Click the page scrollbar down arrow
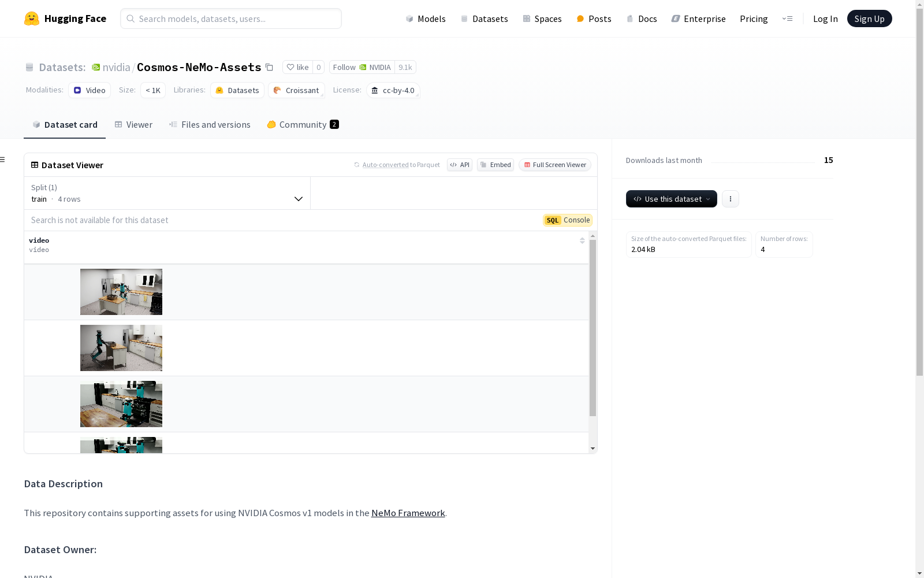 coord(919,573)
